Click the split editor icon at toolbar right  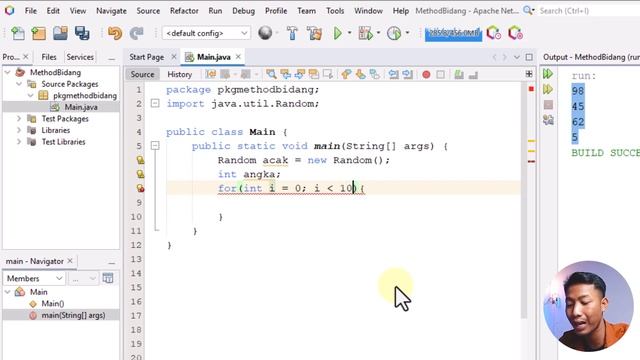tap(529, 74)
